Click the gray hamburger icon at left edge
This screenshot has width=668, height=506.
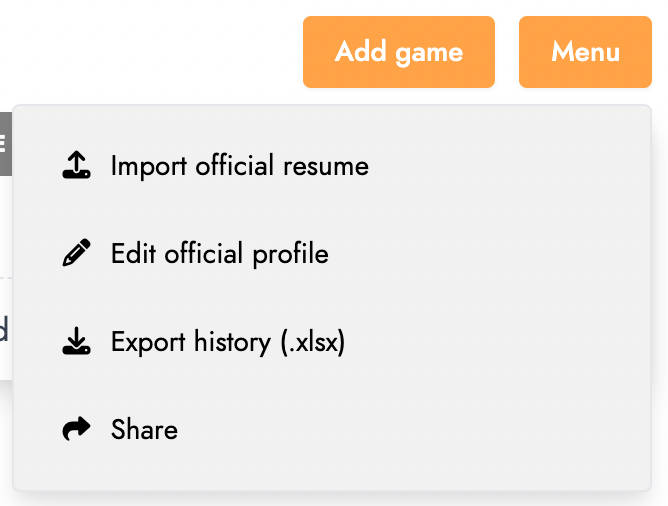[x=5, y=144]
